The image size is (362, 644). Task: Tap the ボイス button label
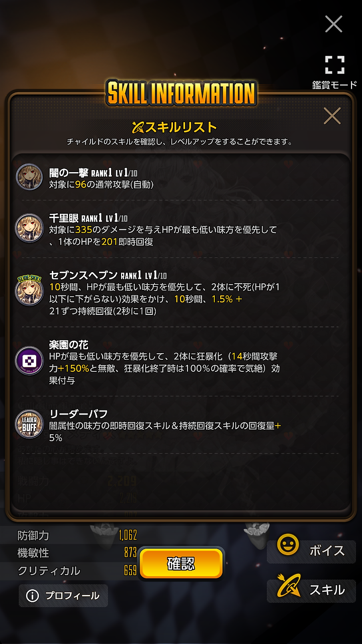click(327, 550)
